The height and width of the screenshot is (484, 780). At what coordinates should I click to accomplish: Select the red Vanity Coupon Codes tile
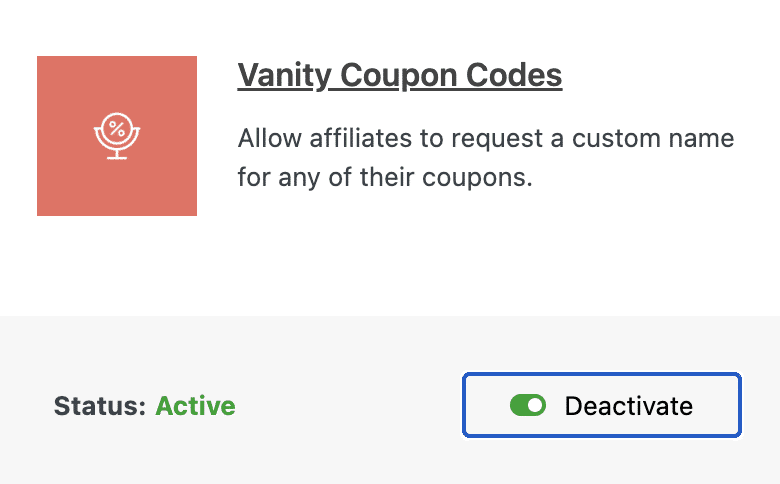[117, 136]
